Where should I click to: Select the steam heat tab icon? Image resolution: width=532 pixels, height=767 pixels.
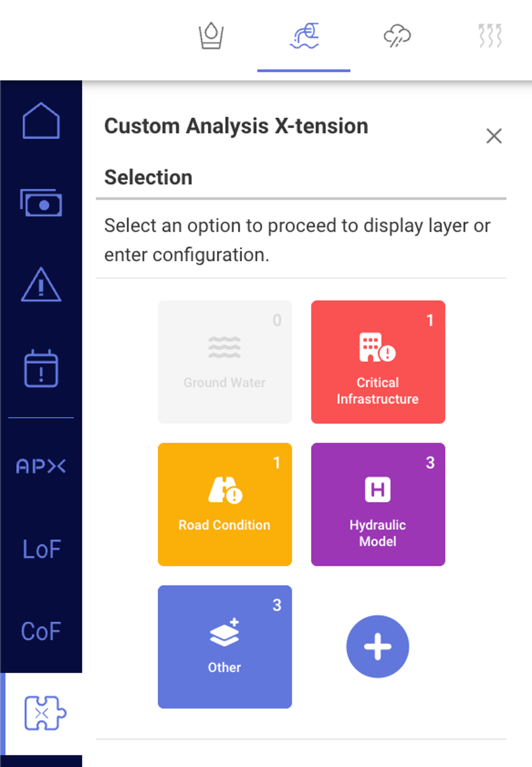coord(490,36)
